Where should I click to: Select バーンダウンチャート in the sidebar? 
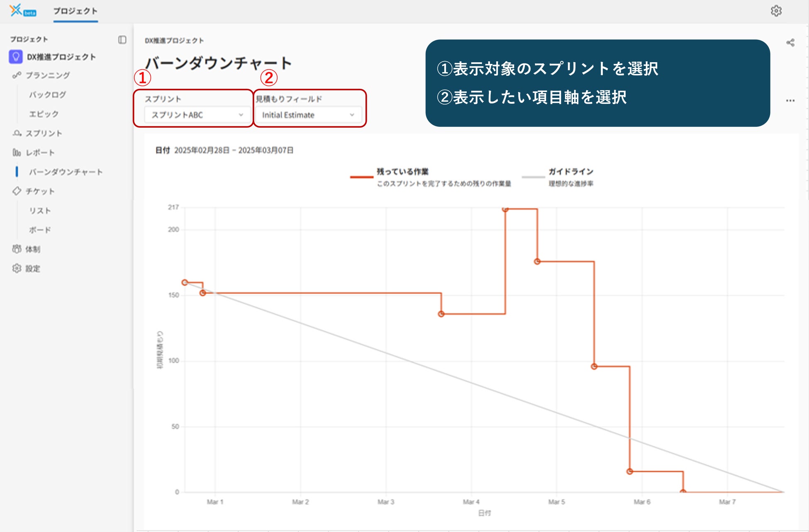pos(66,172)
